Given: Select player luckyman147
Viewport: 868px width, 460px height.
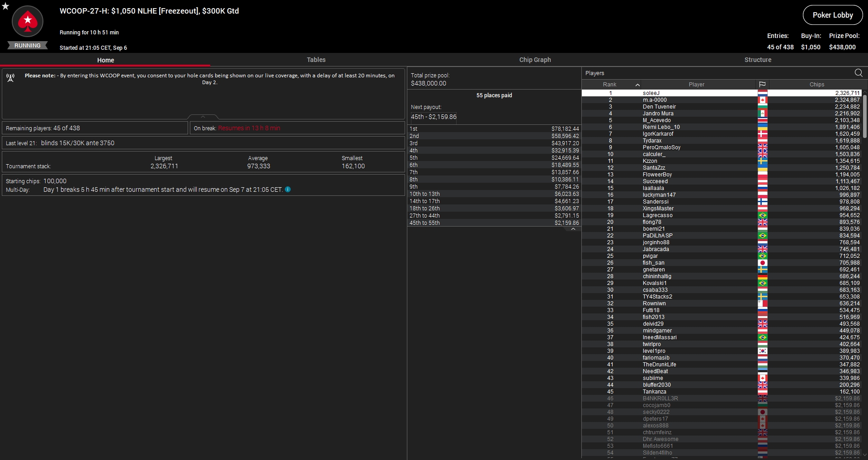Looking at the screenshot, I should (x=722, y=195).
